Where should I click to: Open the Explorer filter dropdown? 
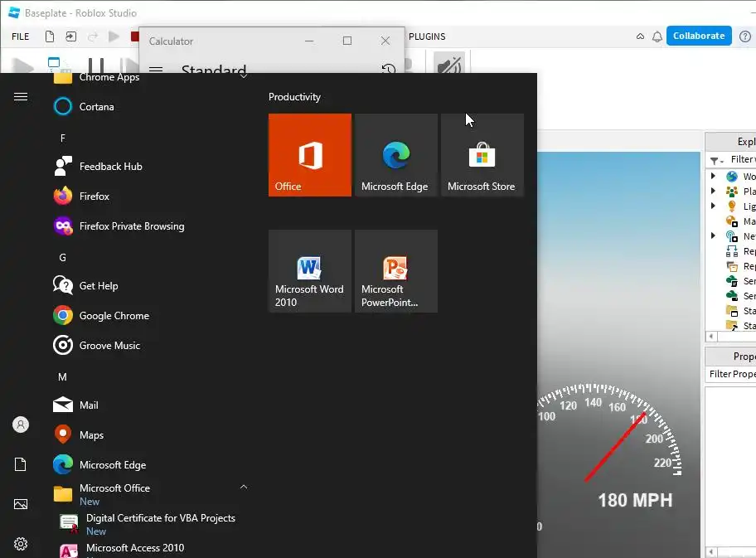(716, 160)
